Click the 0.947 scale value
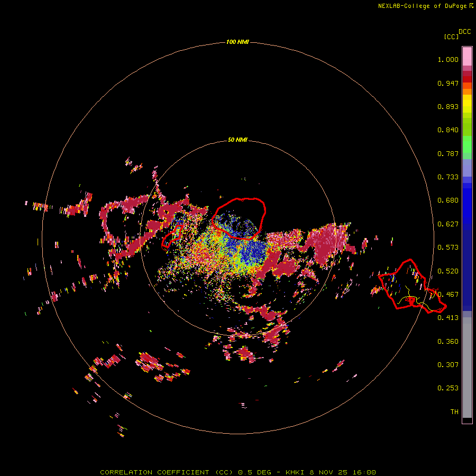The width and height of the screenshot is (476, 476). tap(448, 83)
